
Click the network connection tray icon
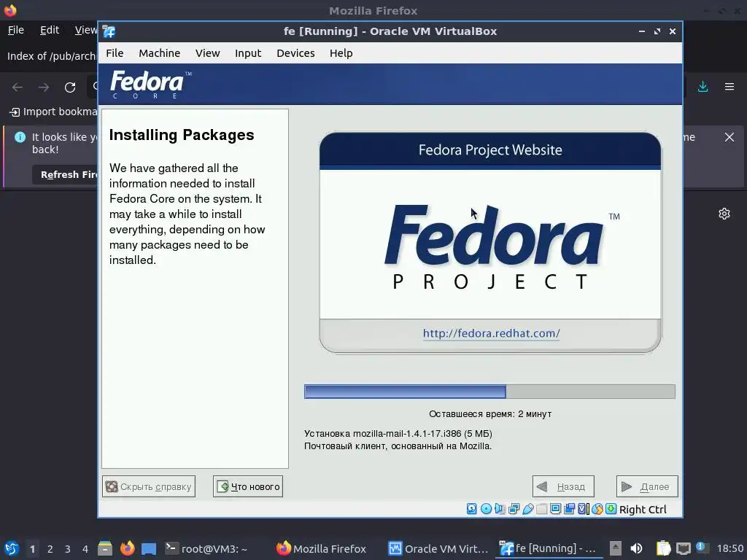click(683, 548)
